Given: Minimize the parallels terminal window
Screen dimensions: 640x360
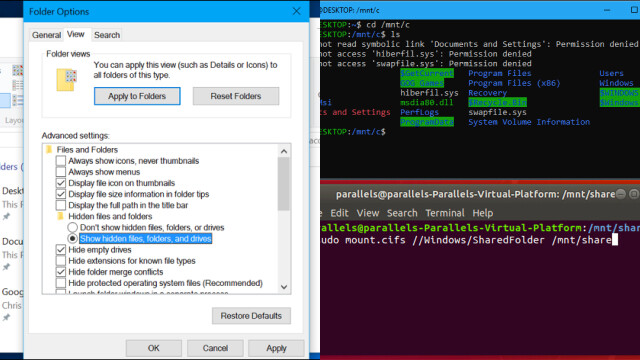Looking at the screenshot, I should click(x=621, y=194).
